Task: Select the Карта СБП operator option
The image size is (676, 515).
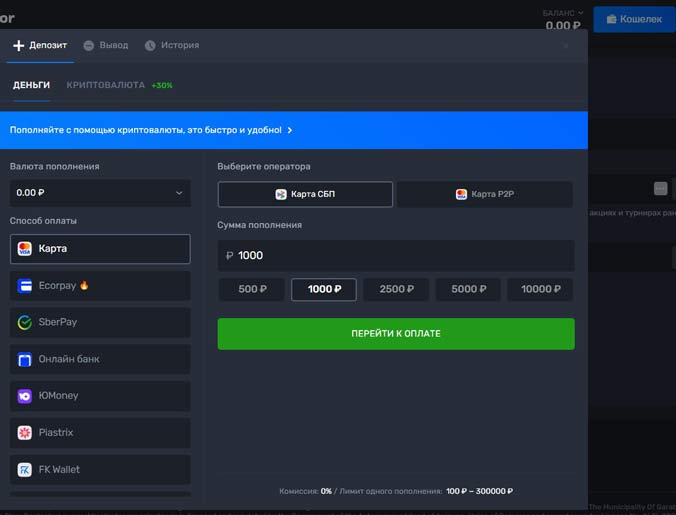Action: 305,194
